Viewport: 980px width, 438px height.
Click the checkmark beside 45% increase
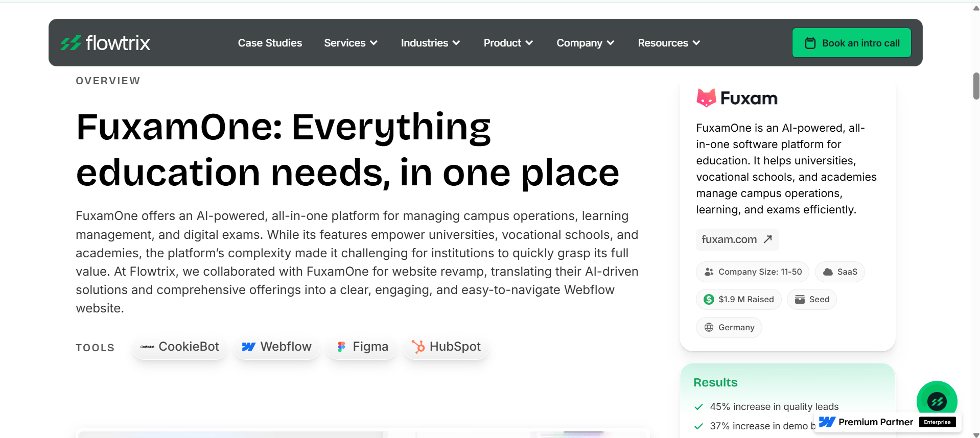pyautogui.click(x=698, y=407)
